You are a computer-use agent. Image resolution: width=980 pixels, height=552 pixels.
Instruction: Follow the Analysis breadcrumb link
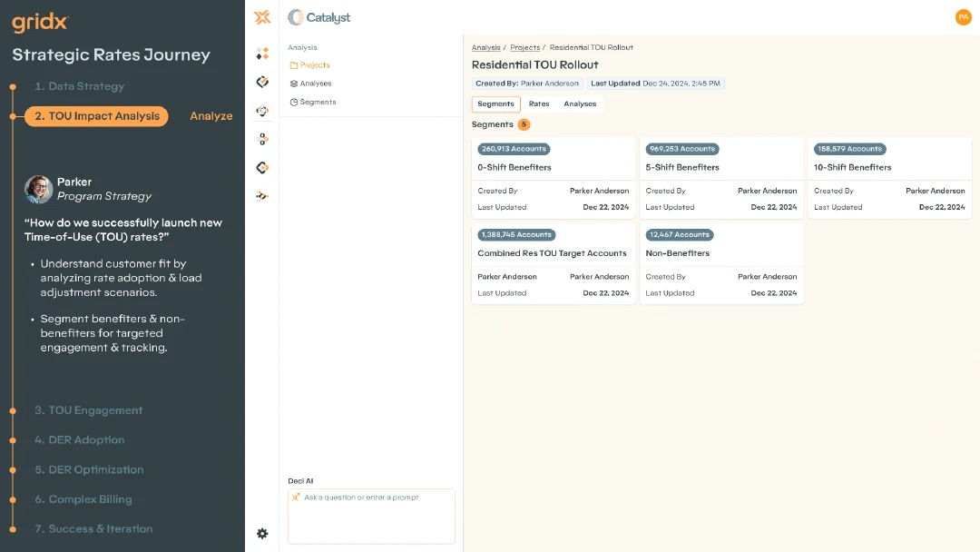(485, 47)
